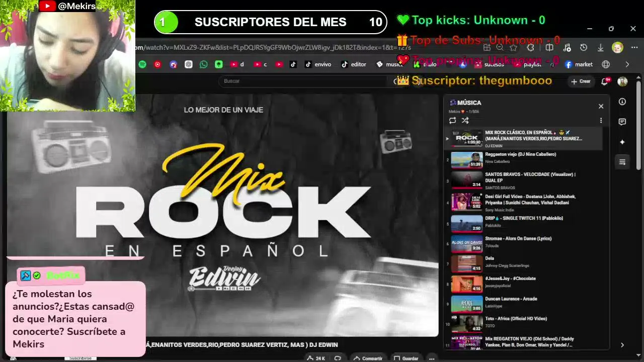Open "Duncan Laurence - Arcade" playlist title
The width and height of the screenshot is (644, 362).
point(511,299)
